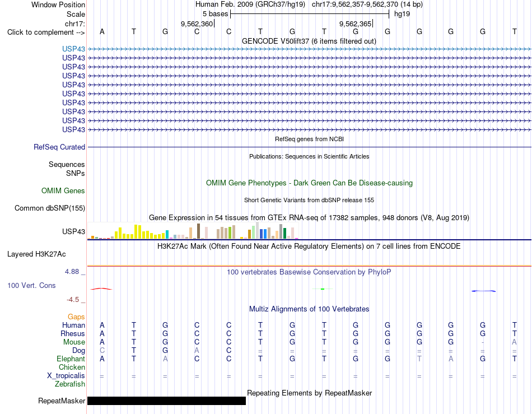This screenshot has width=532, height=414.
Task: Click the Scale label
Action: tap(76, 14)
